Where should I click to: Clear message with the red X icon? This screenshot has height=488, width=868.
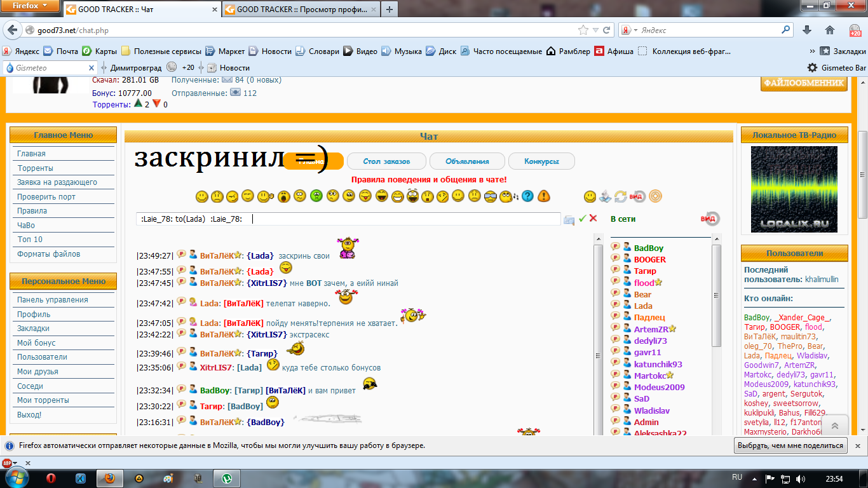tap(593, 219)
